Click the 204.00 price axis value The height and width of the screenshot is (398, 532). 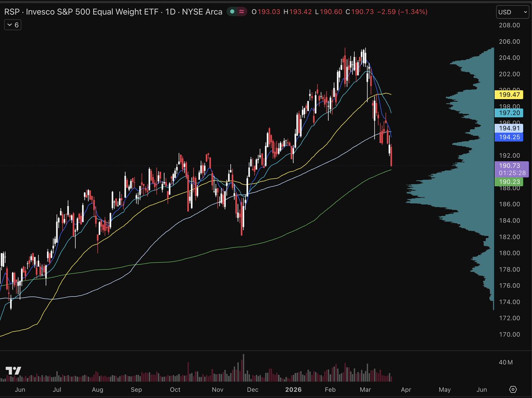(509, 58)
